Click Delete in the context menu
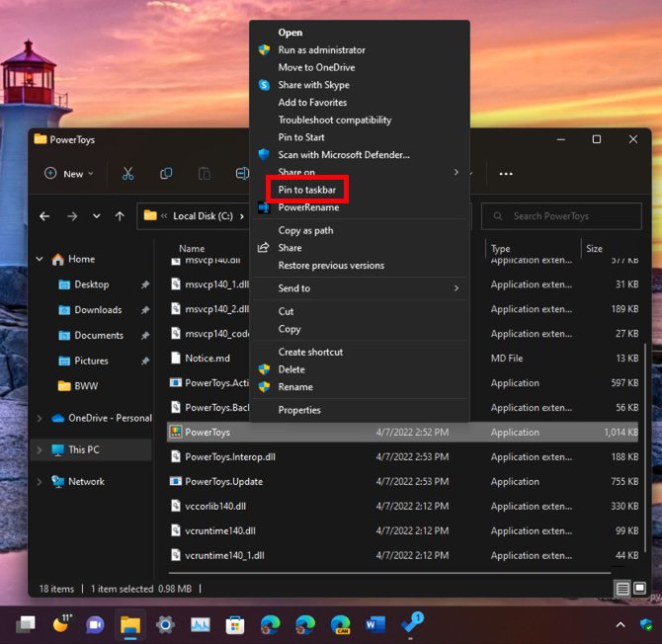The height and width of the screenshot is (644, 662). pyautogui.click(x=291, y=369)
